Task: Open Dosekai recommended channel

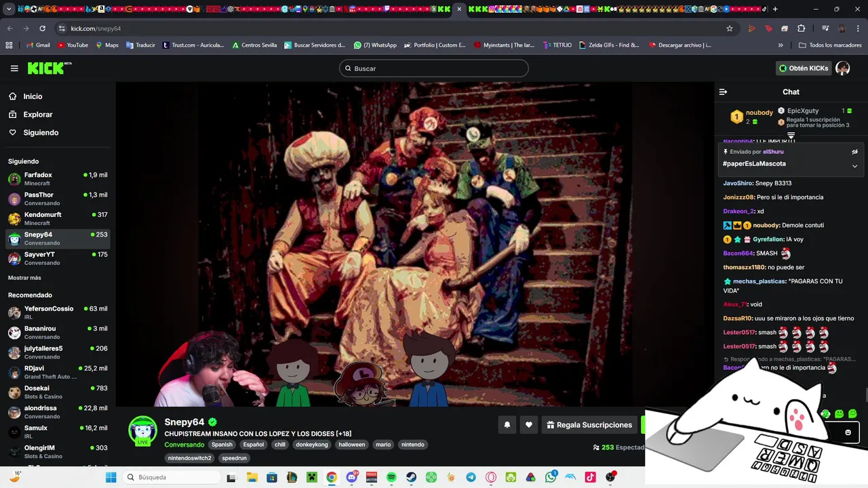Action: pyautogui.click(x=58, y=392)
